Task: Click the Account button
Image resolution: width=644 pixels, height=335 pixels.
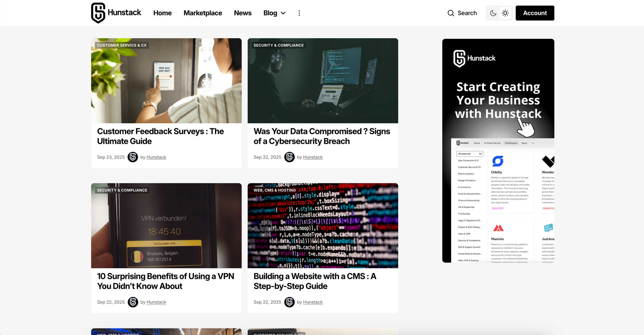Action: (x=535, y=13)
